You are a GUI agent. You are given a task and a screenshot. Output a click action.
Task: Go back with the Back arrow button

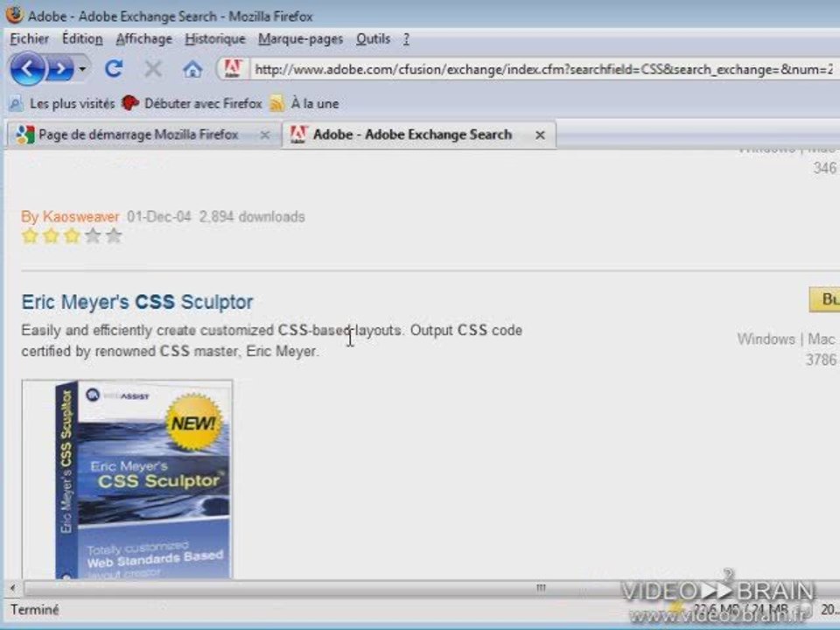(x=27, y=68)
